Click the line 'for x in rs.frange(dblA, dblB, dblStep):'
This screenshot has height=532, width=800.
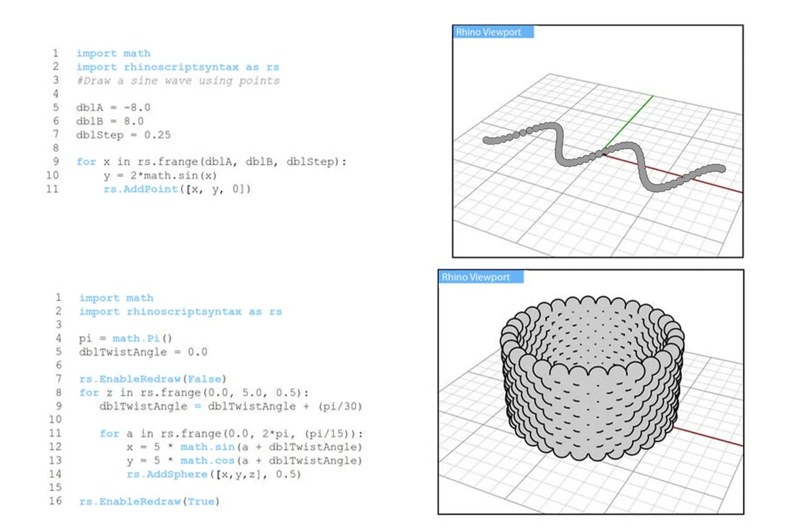[211, 162]
